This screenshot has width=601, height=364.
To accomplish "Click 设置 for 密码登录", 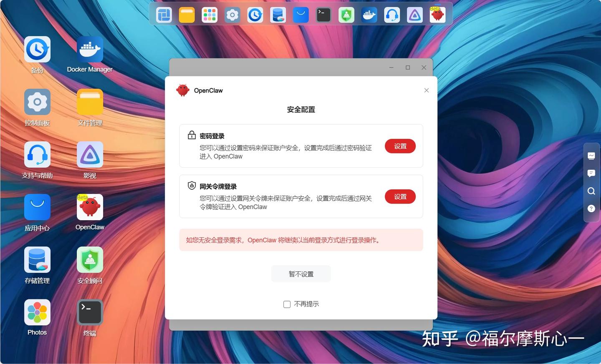I will tap(400, 146).
